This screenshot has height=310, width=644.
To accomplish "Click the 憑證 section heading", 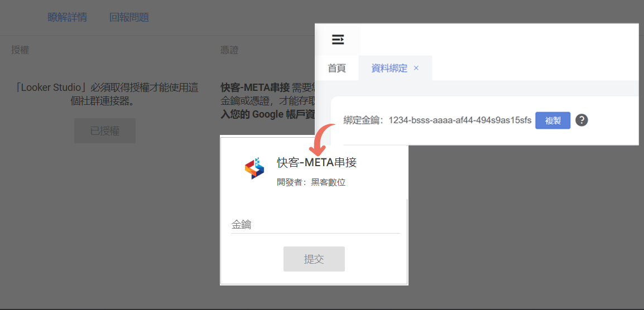I will tap(229, 50).
